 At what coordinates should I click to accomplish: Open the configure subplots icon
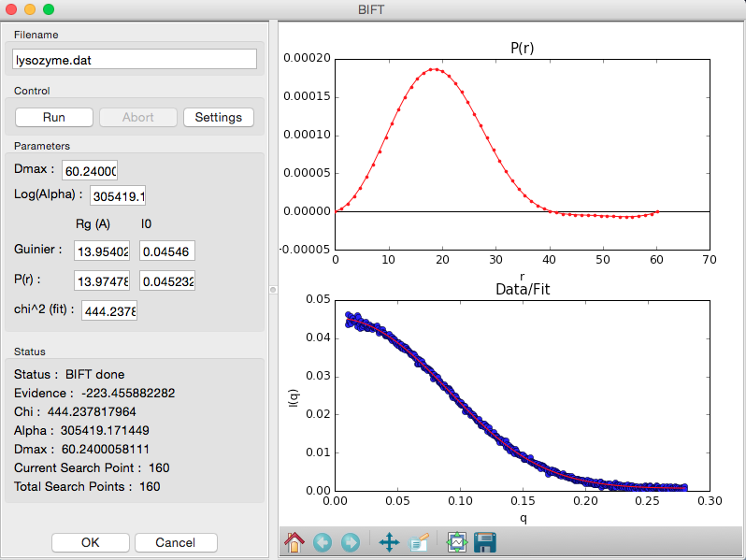click(x=457, y=542)
